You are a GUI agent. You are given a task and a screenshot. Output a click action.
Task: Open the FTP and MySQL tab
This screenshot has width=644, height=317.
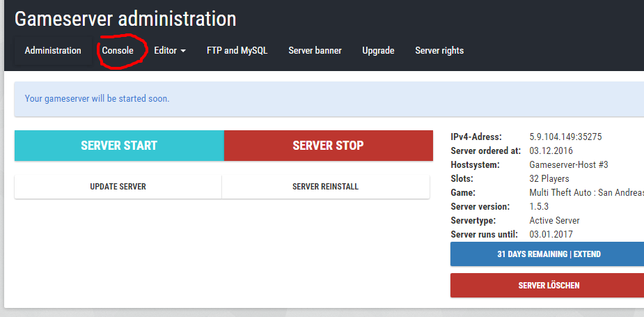point(237,50)
